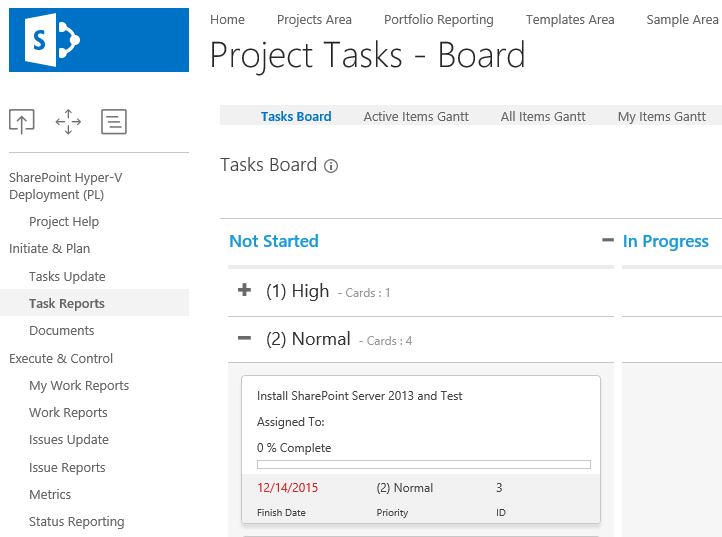Expand the (1) High priority group

coord(244,291)
